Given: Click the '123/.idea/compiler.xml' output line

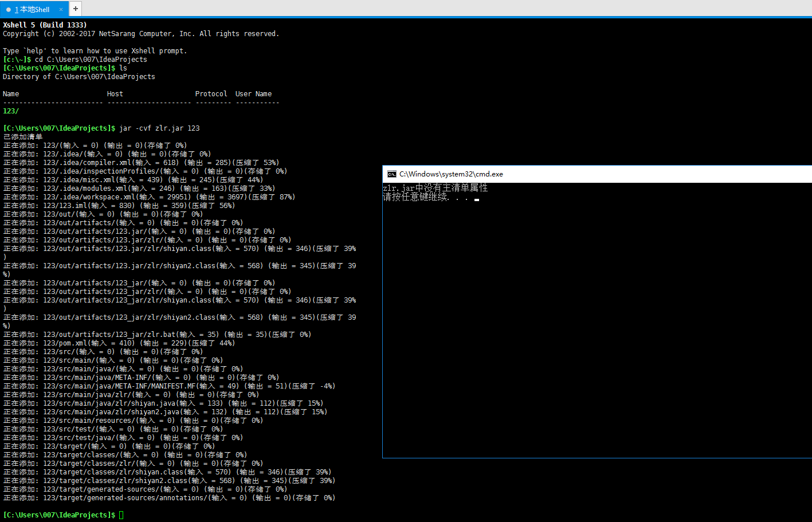Looking at the screenshot, I should click(141, 163).
